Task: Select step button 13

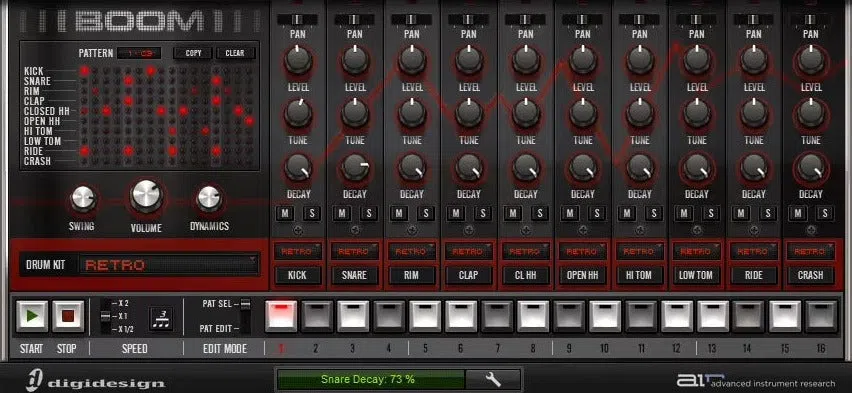Action: click(x=713, y=316)
